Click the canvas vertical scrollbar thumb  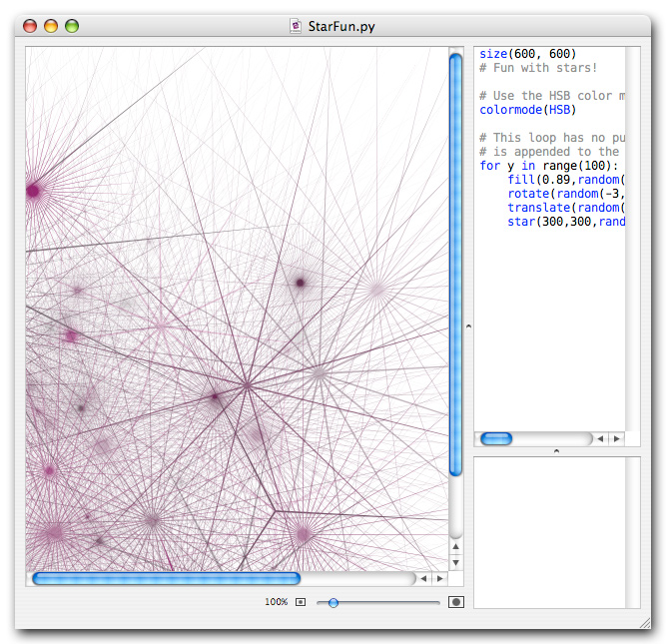coord(455,265)
